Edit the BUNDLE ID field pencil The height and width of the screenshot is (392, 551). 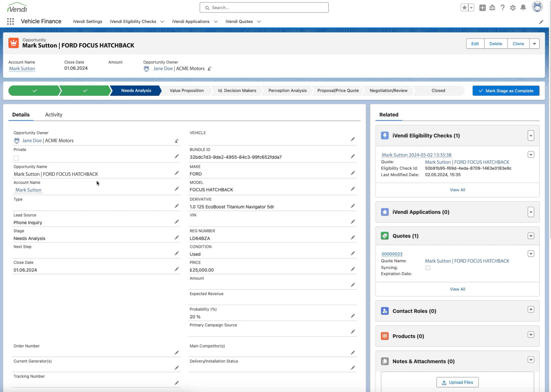(x=353, y=156)
